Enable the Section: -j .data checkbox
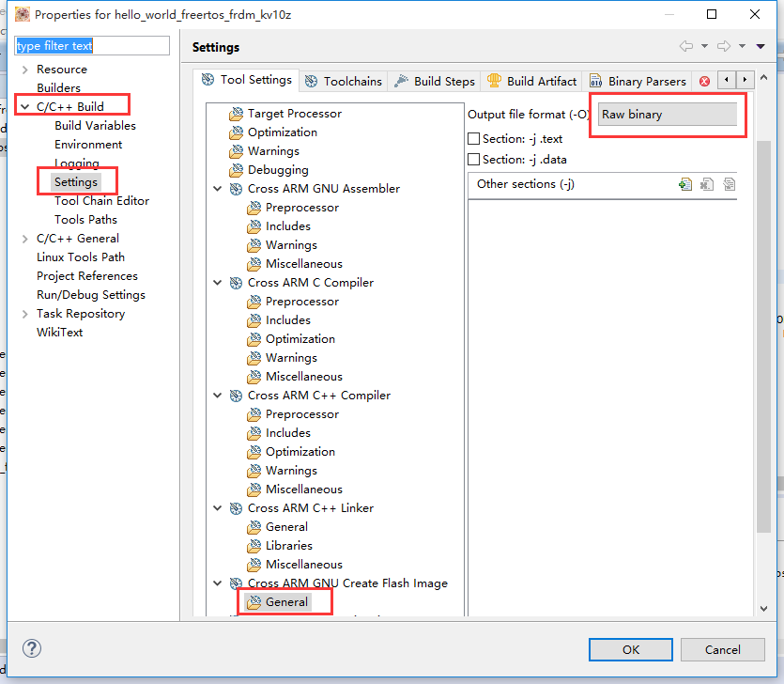784x684 pixels. pyautogui.click(x=473, y=160)
